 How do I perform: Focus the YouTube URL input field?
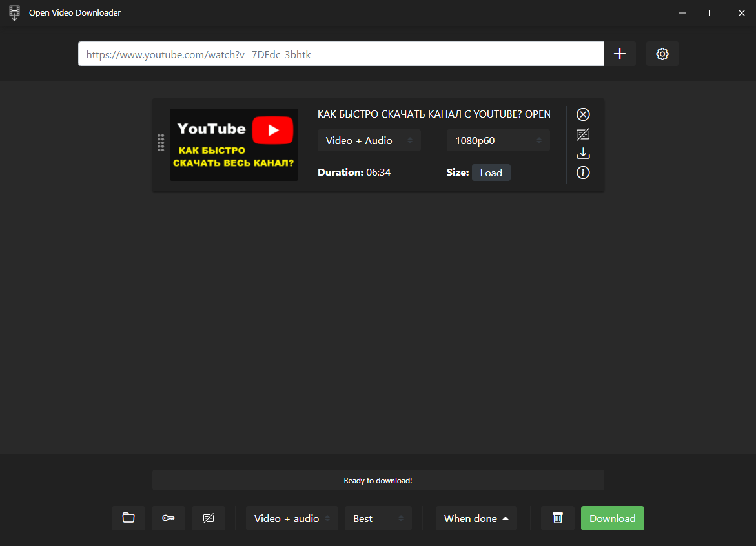click(x=341, y=54)
